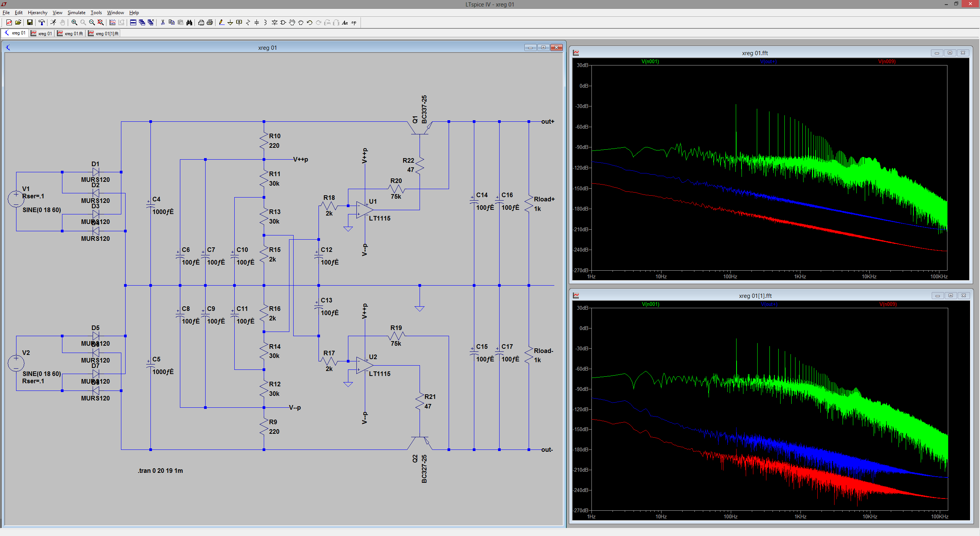
Task: Click the out+ net label
Action: 547,121
